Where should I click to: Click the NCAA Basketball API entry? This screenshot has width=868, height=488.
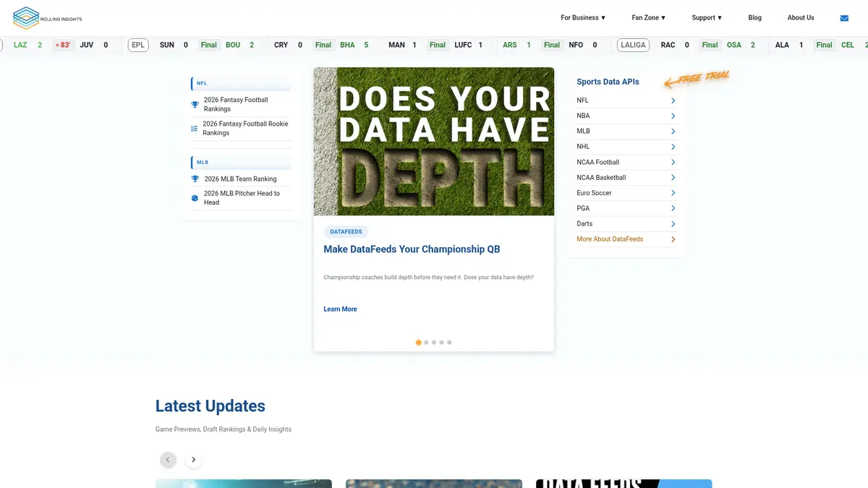(x=601, y=178)
